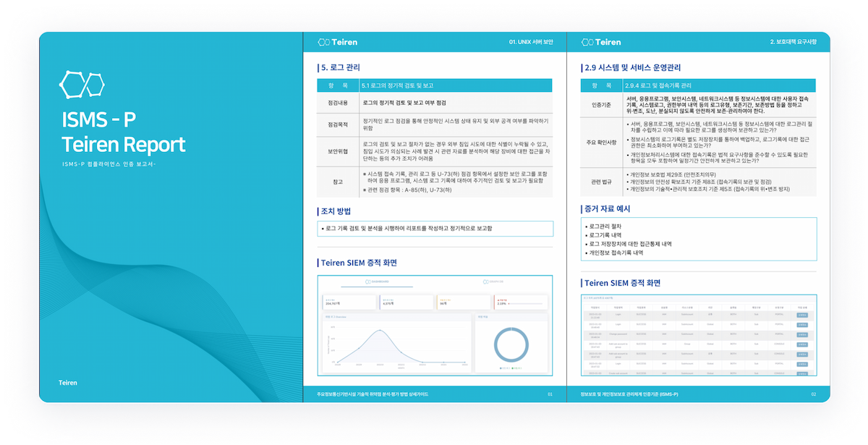Open the SIEM dashboard screenshot thumbnail
The image size is (868, 445).
tap(435, 326)
